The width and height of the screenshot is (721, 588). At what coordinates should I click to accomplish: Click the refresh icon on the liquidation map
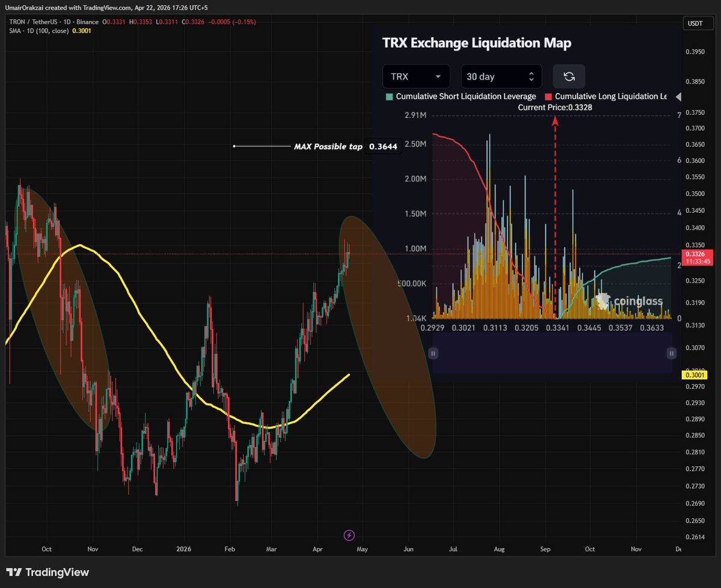click(568, 76)
